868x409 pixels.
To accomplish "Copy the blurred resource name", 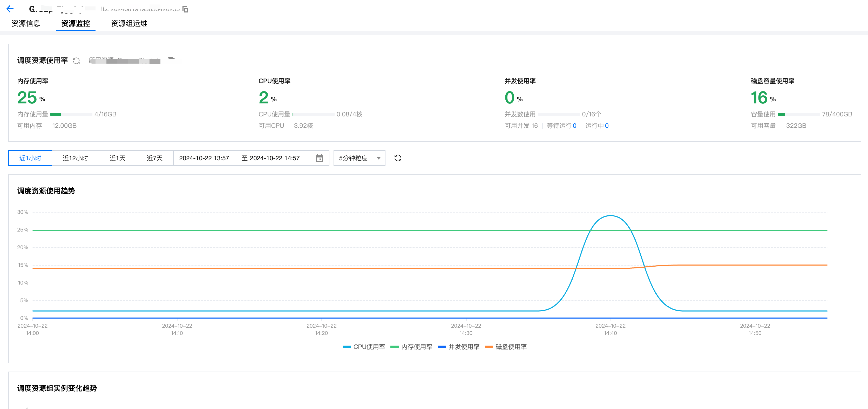I will coord(171,60).
